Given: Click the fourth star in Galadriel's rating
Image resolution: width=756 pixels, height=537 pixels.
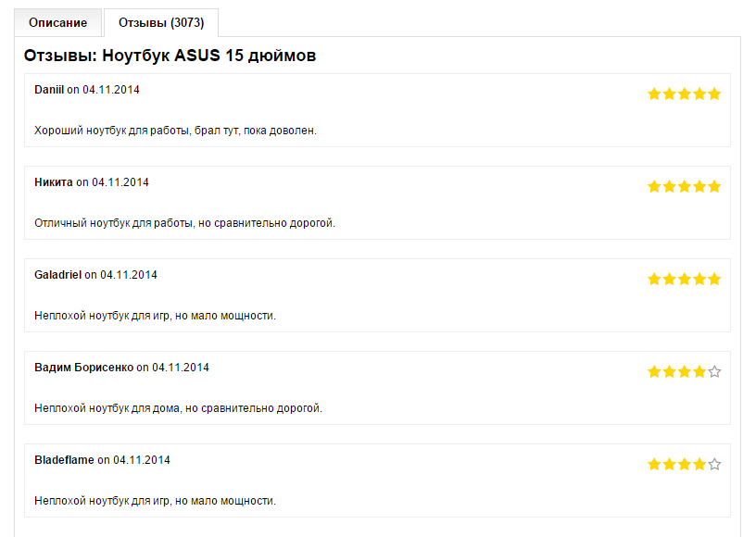Looking at the screenshot, I should tap(699, 279).
